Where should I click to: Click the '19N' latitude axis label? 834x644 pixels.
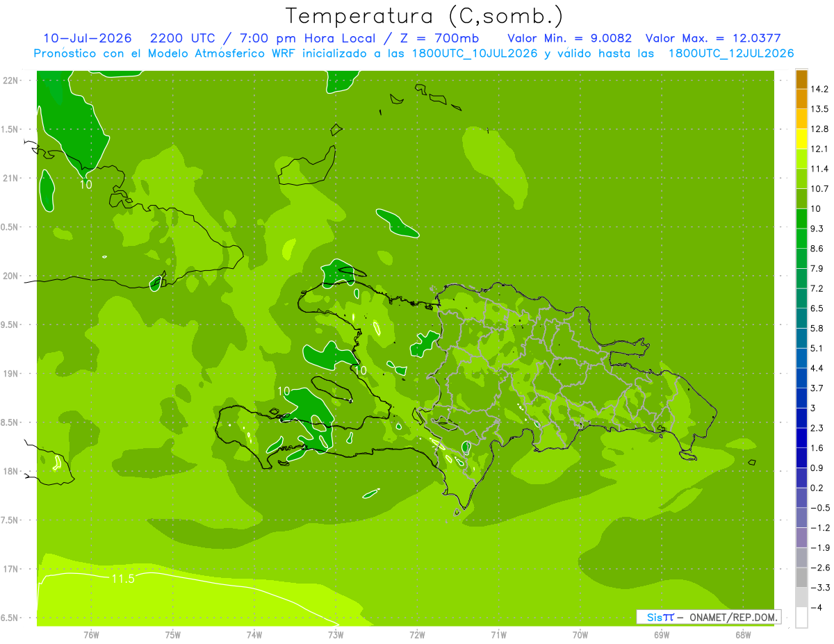[x=11, y=374]
